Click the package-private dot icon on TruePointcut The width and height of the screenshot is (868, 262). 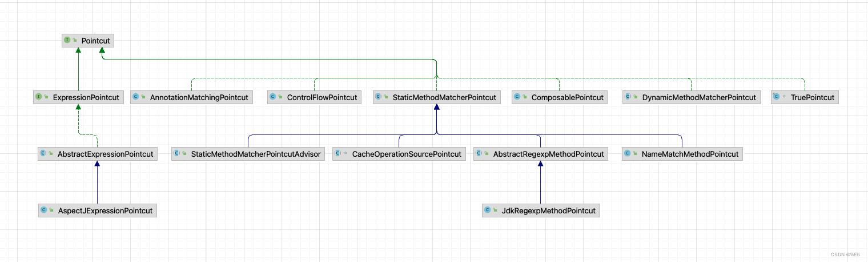784,97
